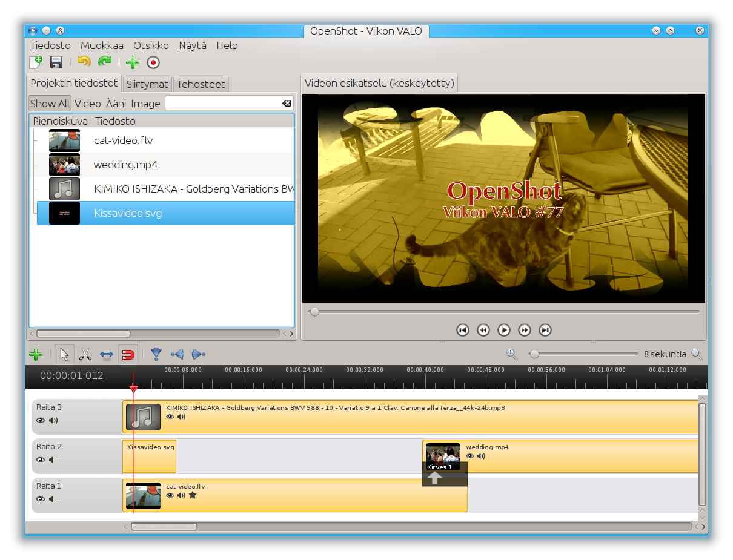Clear the file filter search field
The height and width of the screenshot is (560, 733).
pos(287,104)
